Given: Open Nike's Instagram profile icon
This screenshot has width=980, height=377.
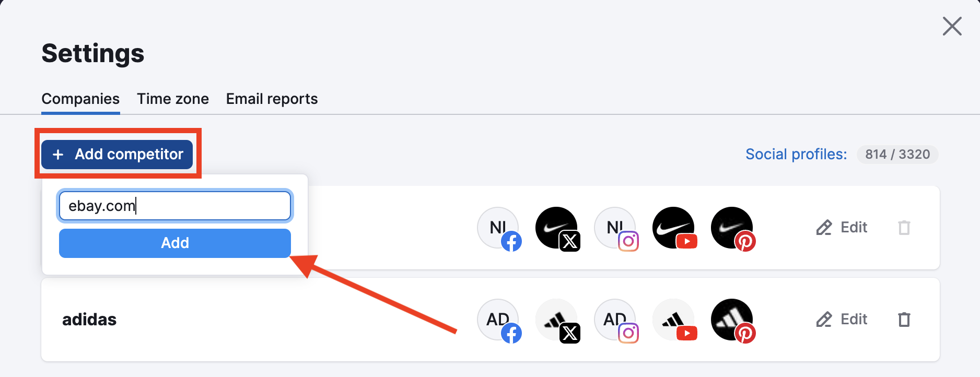Looking at the screenshot, I should click(x=616, y=229).
